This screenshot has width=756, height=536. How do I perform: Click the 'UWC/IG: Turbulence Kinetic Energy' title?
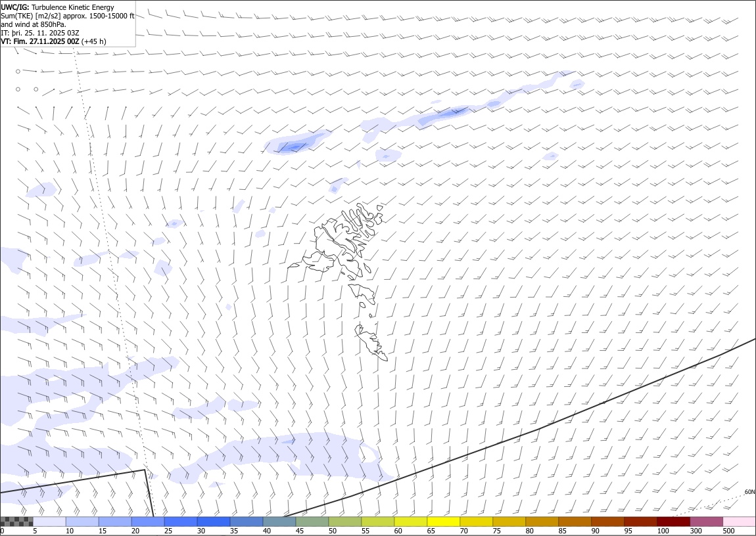click(58, 7)
